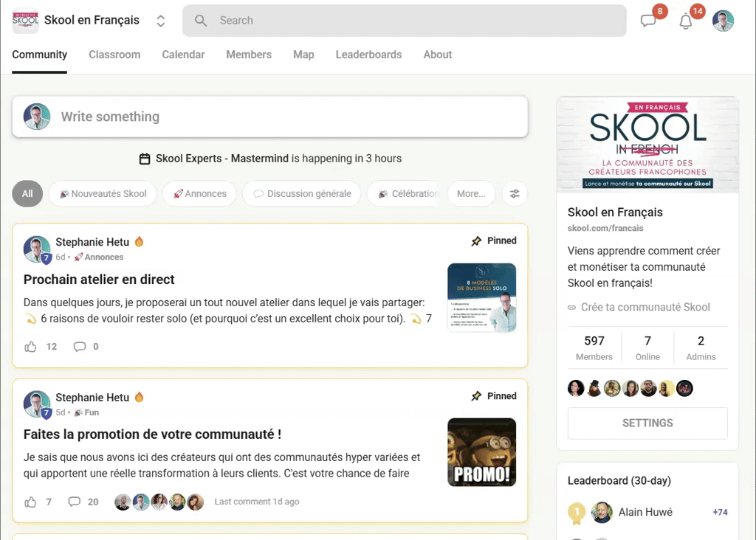Open comments on Prochain atelier en direct post

(x=80, y=346)
